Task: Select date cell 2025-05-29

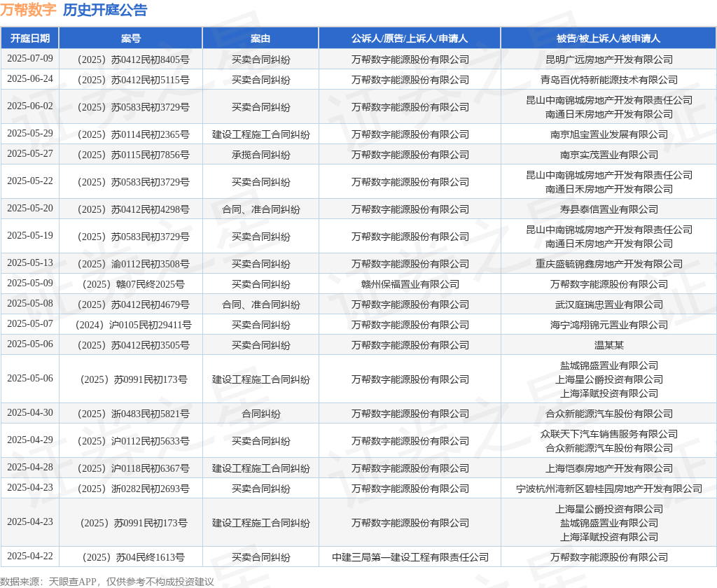Action: tap(29, 134)
